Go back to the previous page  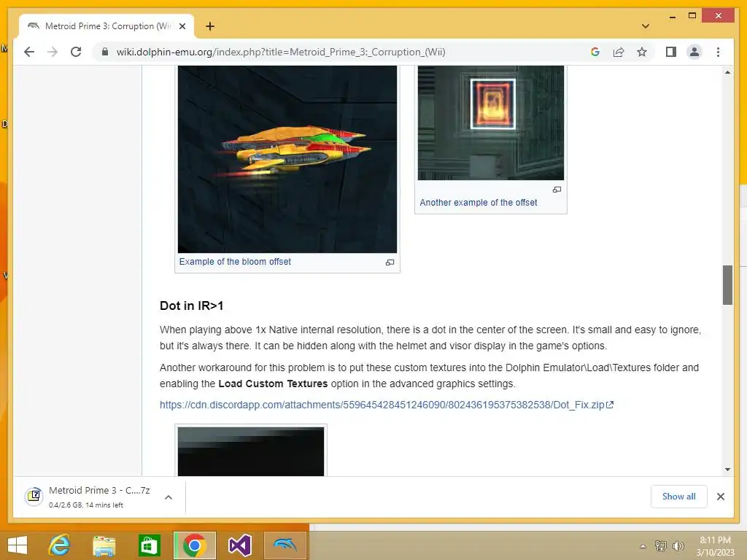(29, 52)
